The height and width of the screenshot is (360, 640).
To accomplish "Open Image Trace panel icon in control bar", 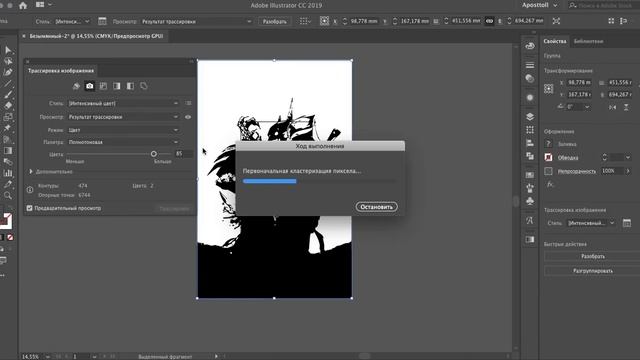I will coord(102,21).
